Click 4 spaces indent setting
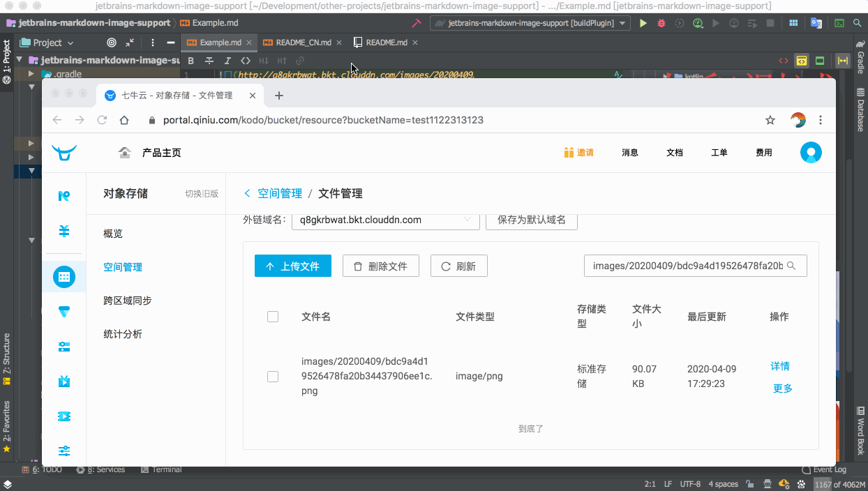868x491 pixels. [x=724, y=484]
